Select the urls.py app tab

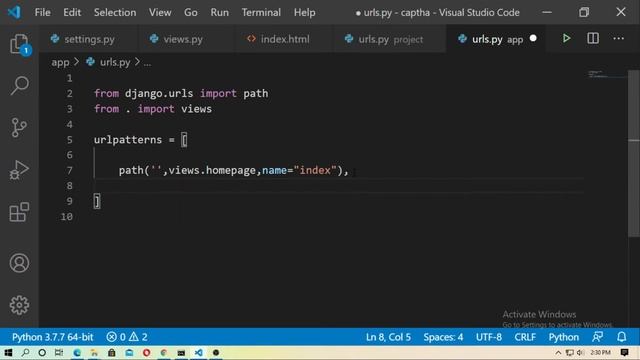(497, 39)
